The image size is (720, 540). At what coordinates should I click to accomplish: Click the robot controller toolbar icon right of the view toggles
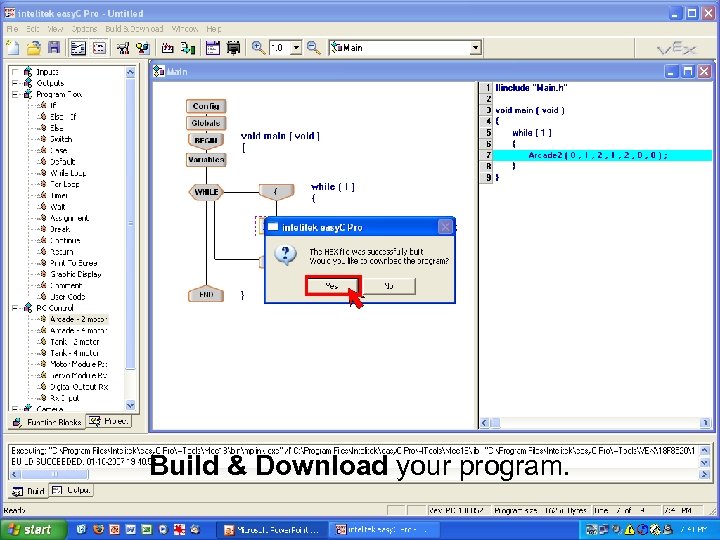123,48
